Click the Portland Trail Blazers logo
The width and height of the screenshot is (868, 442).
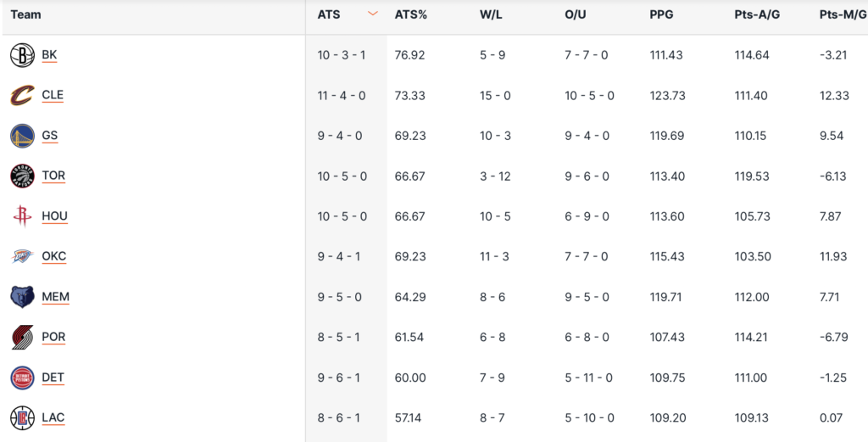tap(22, 338)
